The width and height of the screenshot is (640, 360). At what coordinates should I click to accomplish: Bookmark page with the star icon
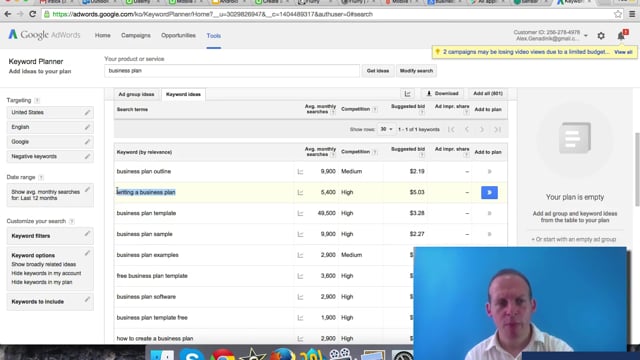618,14
